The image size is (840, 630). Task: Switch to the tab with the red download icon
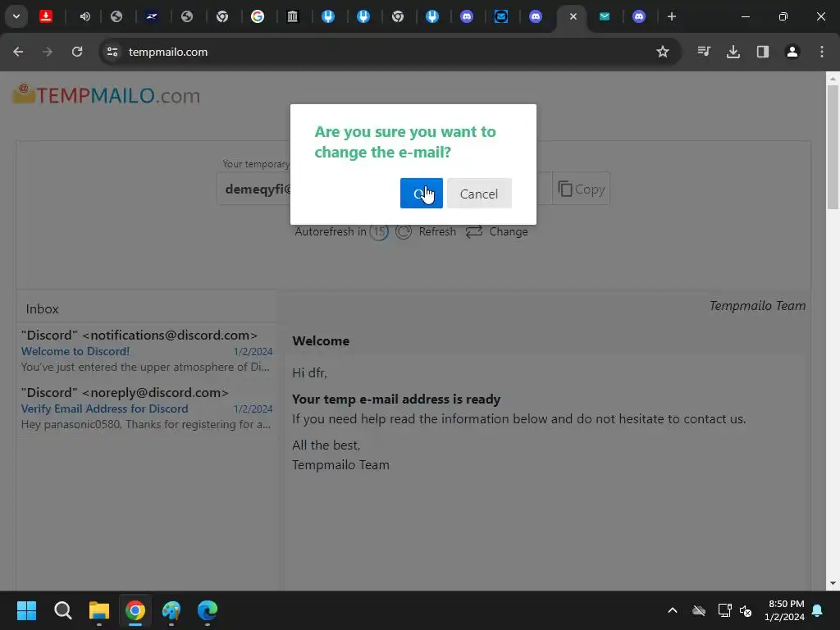(46, 16)
